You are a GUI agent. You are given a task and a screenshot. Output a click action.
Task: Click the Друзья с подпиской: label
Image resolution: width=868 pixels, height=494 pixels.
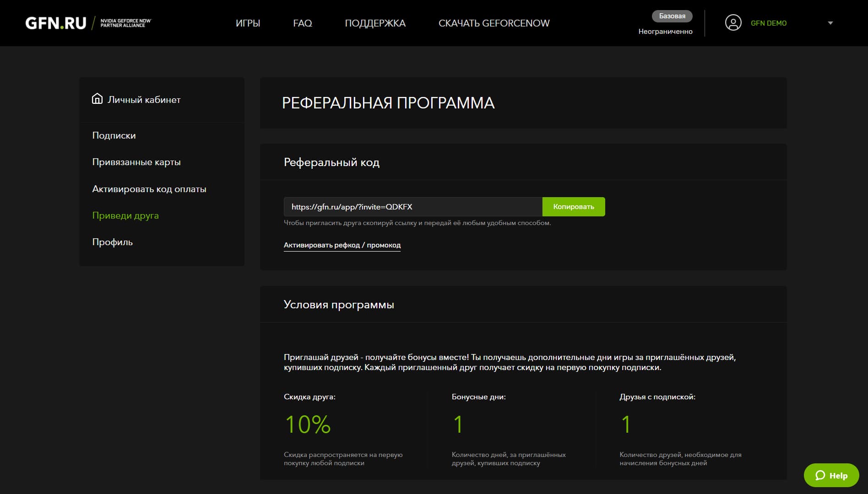pyautogui.click(x=657, y=397)
